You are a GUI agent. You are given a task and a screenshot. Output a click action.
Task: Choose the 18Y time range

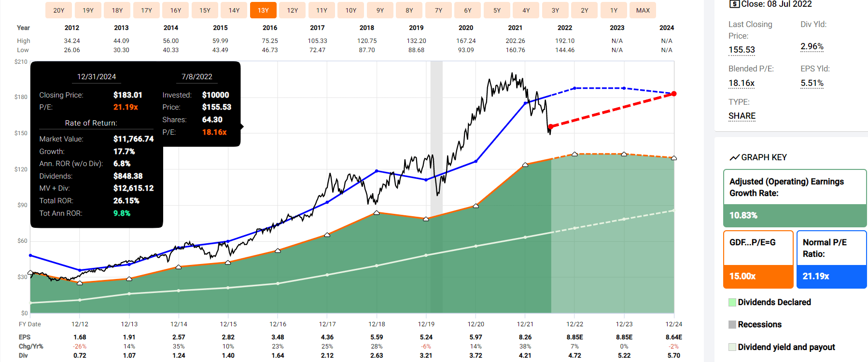[x=117, y=10]
